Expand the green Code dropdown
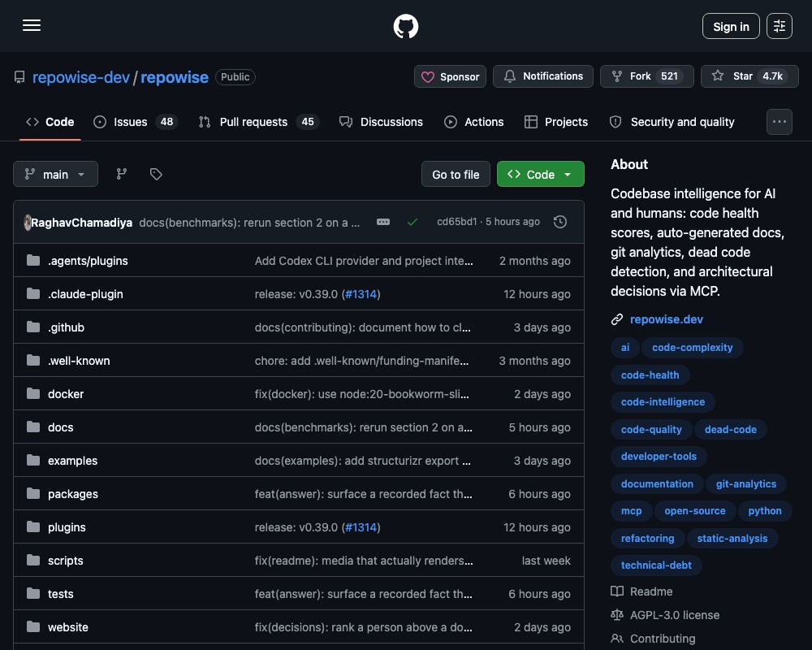The height and width of the screenshot is (650, 812). click(540, 174)
